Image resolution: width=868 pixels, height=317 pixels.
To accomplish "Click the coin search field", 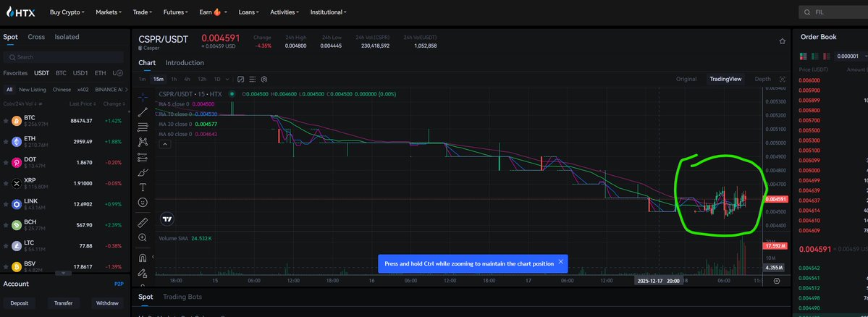I will coord(63,57).
